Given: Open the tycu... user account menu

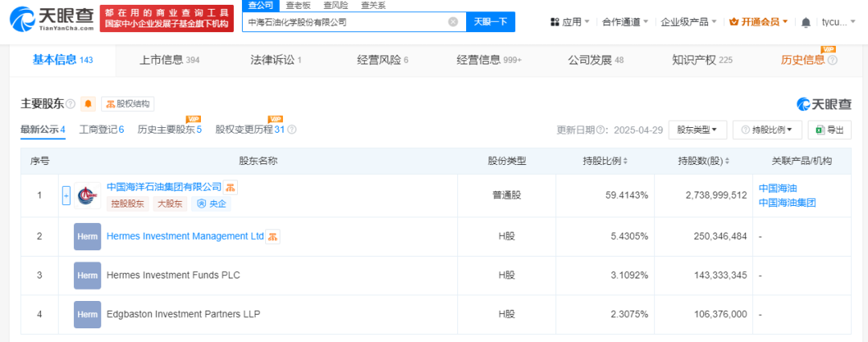Looking at the screenshot, I should coord(840,23).
